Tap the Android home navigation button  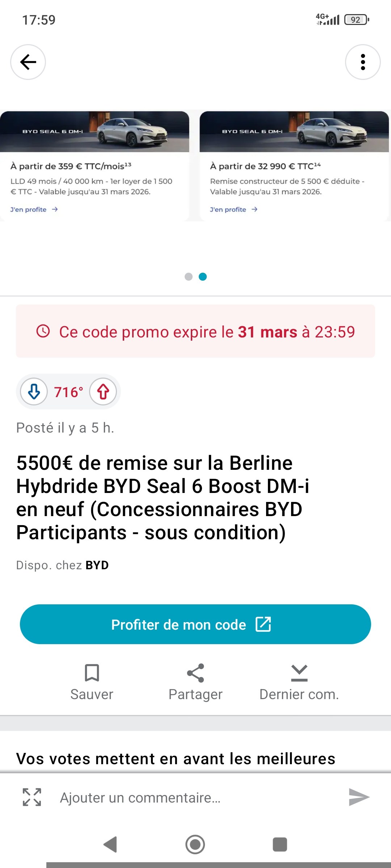pos(195,844)
